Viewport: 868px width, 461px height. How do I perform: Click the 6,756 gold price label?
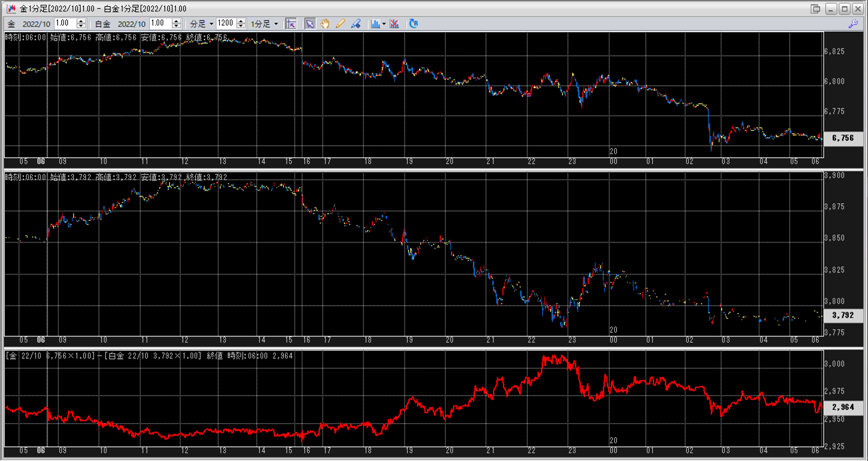point(843,138)
